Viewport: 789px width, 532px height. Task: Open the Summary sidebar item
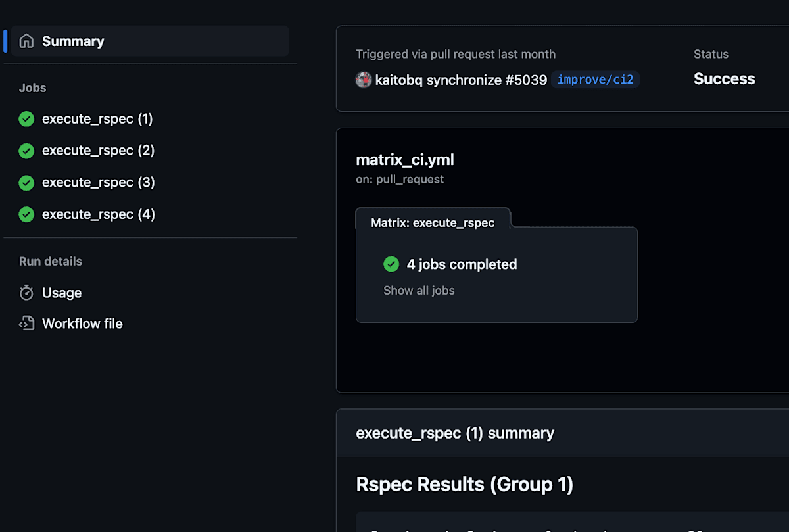tap(73, 41)
